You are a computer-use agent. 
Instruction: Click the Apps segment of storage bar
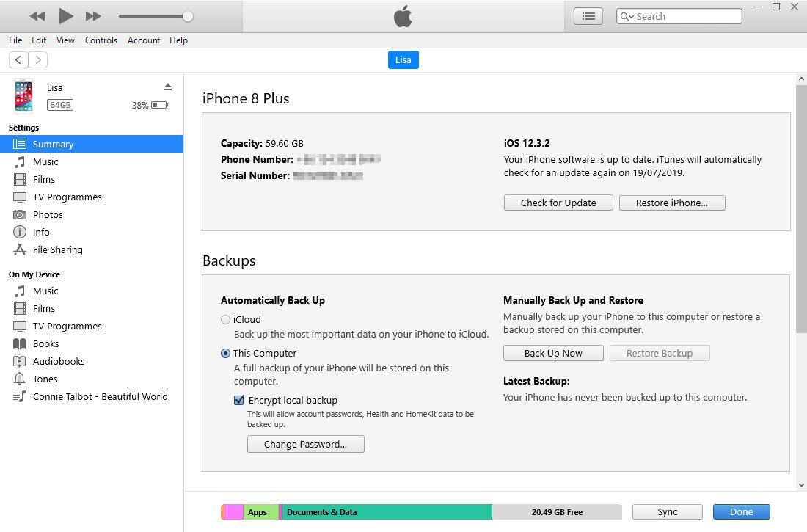pyautogui.click(x=260, y=512)
